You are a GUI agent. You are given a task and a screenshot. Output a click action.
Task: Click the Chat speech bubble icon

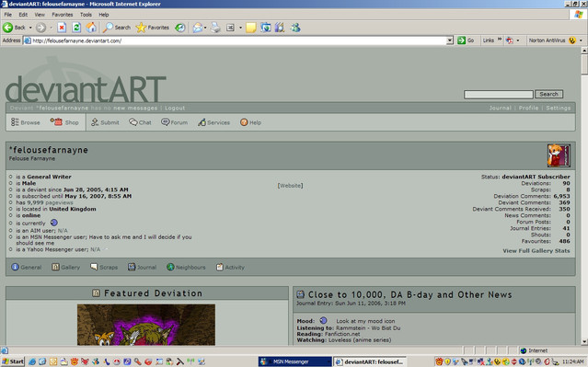click(133, 122)
